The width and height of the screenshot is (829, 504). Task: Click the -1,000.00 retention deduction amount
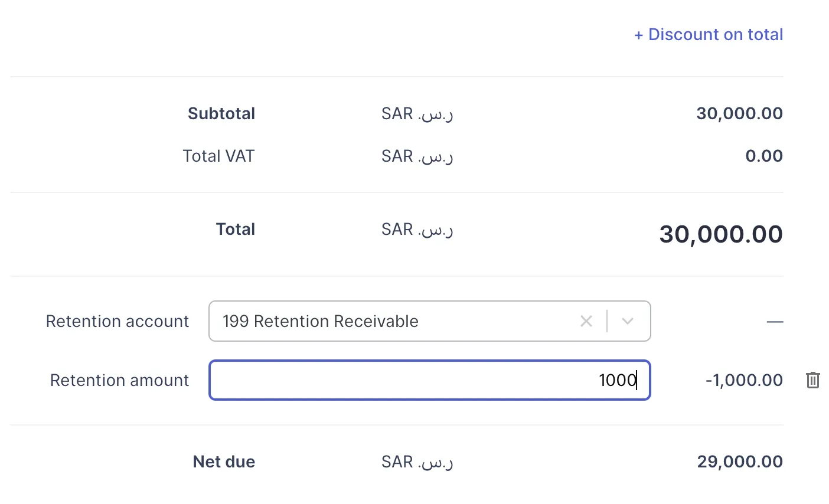744,380
